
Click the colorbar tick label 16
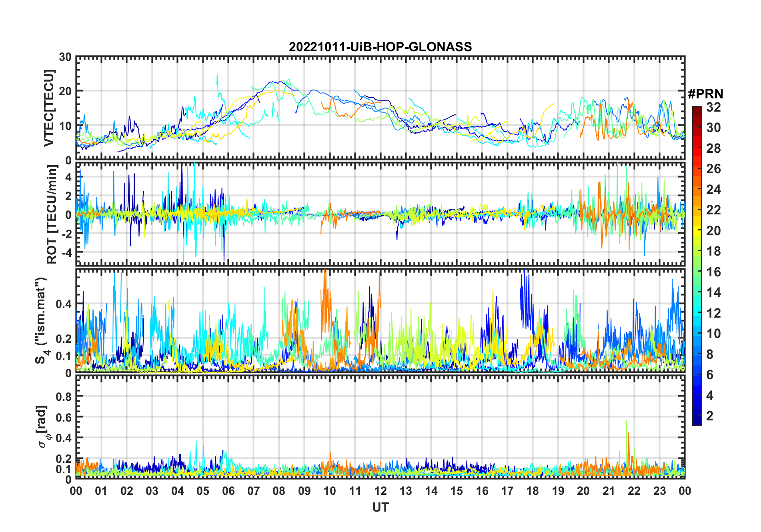713,272
